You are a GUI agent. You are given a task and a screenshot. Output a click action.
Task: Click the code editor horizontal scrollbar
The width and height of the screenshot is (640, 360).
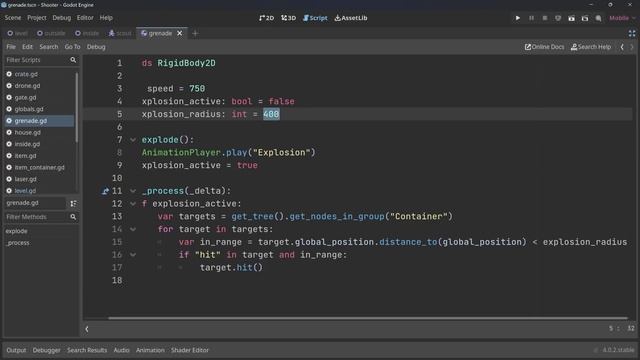click(367, 318)
